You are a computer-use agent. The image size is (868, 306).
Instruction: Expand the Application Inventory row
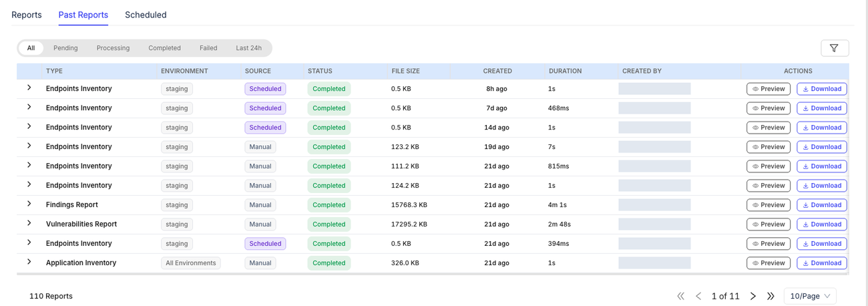click(x=29, y=262)
